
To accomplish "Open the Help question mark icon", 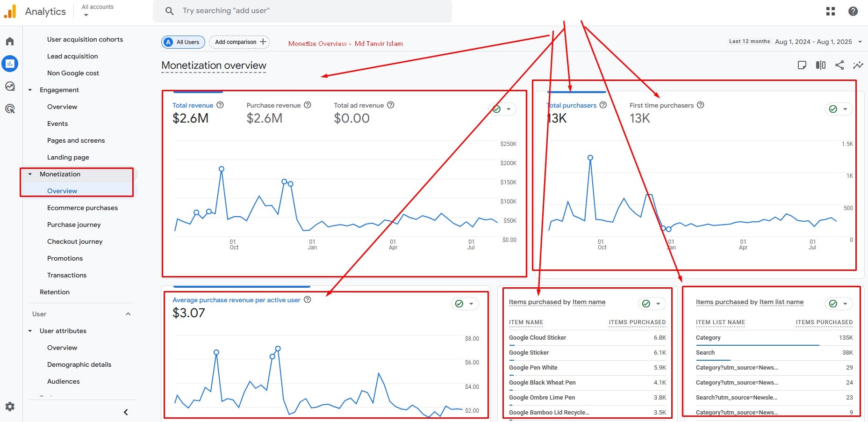I will tap(853, 11).
